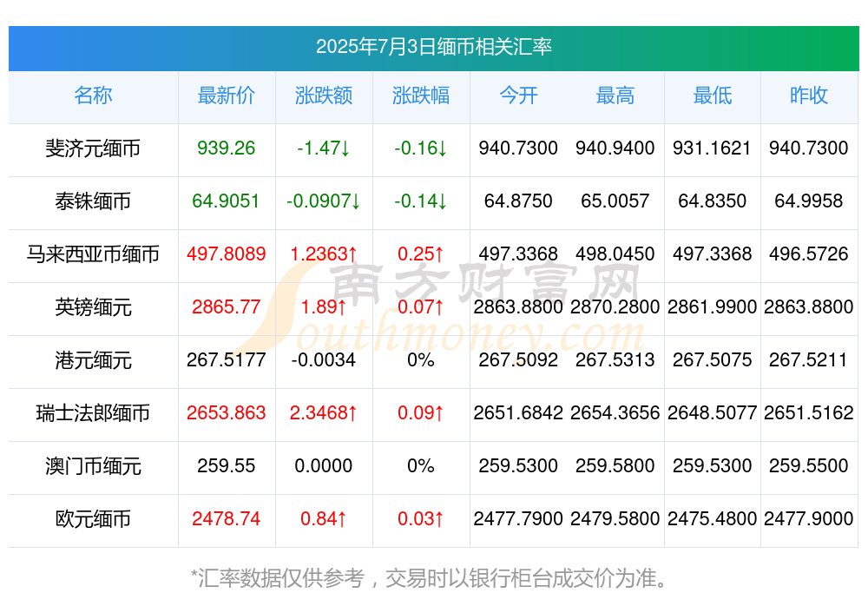Click the low value 2861.9900
Viewport: 868px width, 606px height.
pos(713,306)
